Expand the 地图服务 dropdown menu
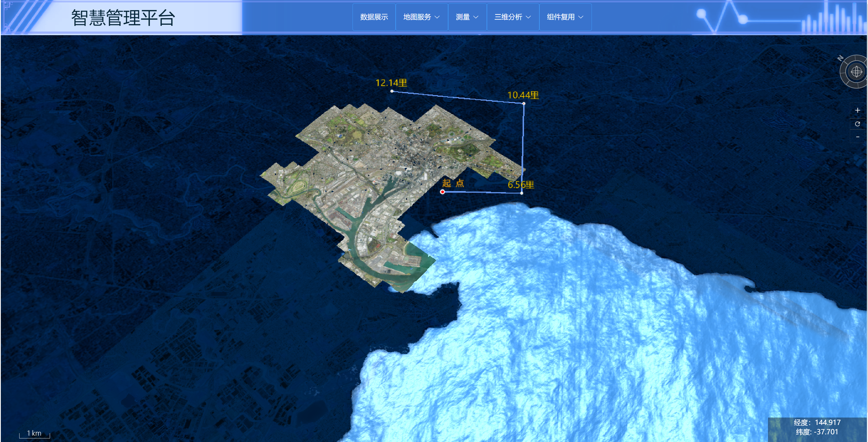868x442 pixels. point(421,17)
